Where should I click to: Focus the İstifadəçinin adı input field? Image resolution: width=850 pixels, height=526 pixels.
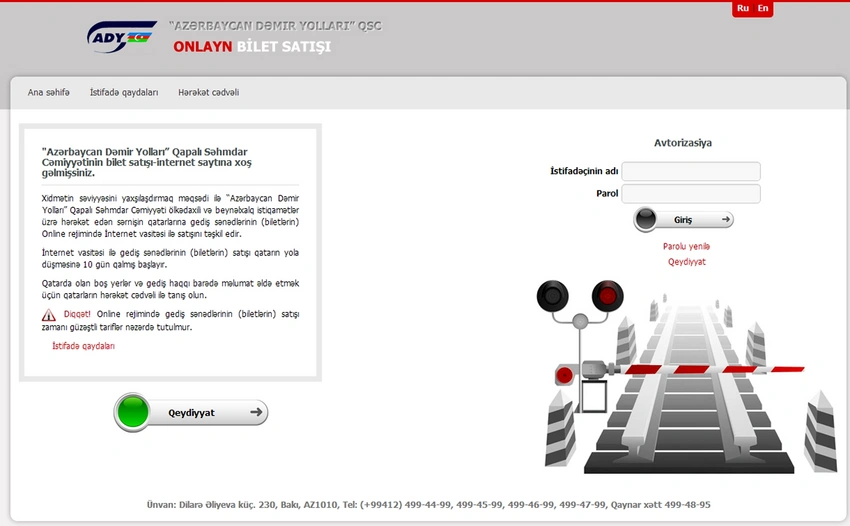point(691,171)
